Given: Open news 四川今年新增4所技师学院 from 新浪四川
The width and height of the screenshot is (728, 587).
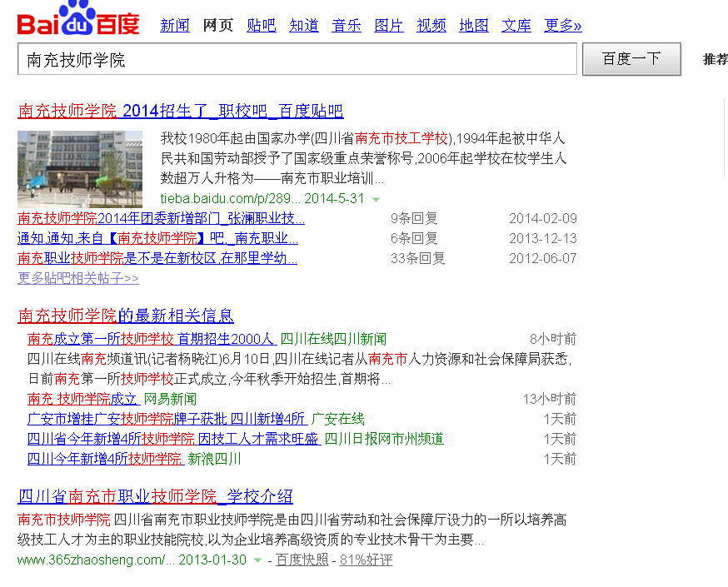Looking at the screenshot, I should point(106,459).
